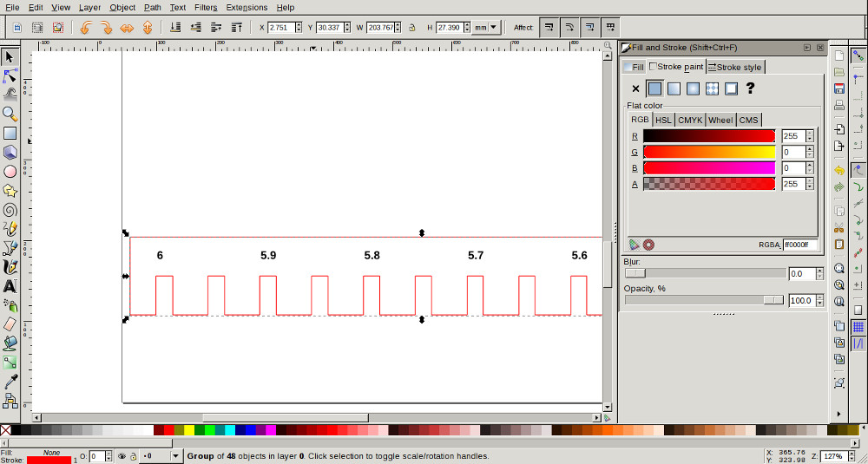The width and height of the screenshot is (868, 464).
Task: Switch to the CMYK color tab
Action: pos(690,120)
